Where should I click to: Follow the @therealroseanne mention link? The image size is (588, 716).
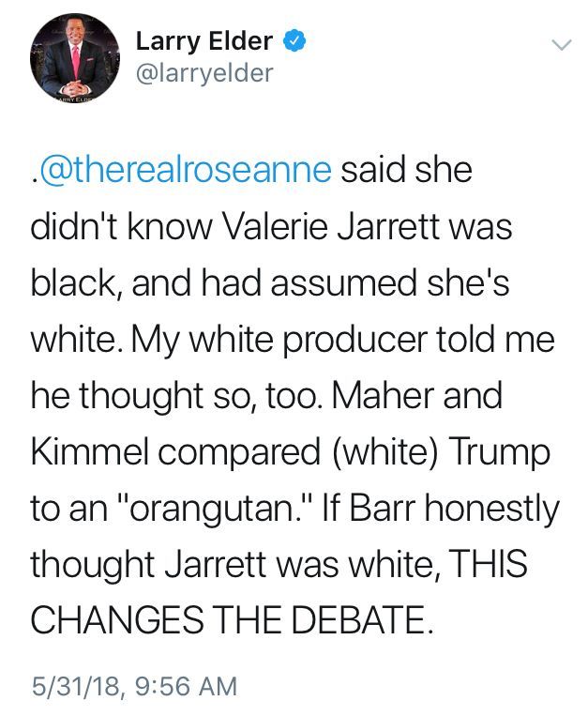pos(181,172)
